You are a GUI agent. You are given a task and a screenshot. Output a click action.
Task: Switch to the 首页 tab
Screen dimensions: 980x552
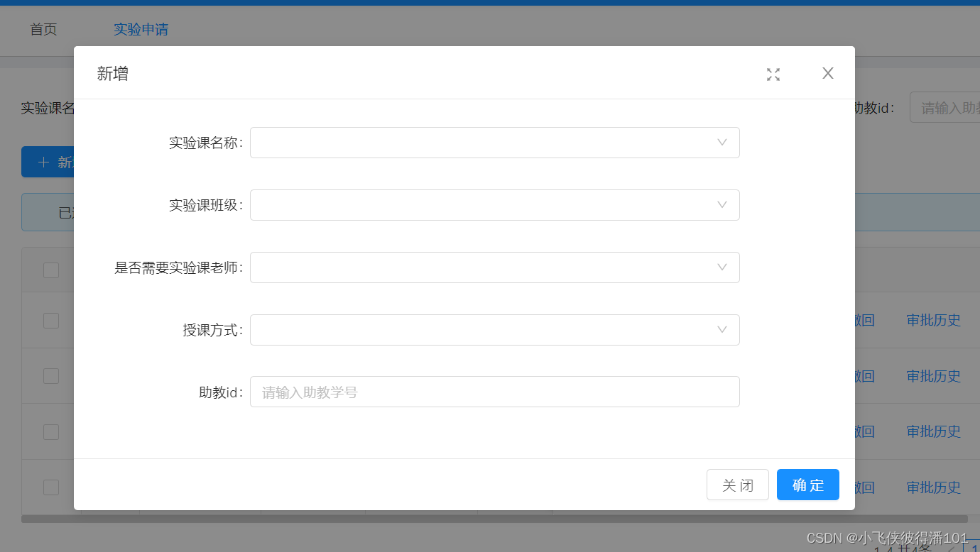click(x=43, y=29)
